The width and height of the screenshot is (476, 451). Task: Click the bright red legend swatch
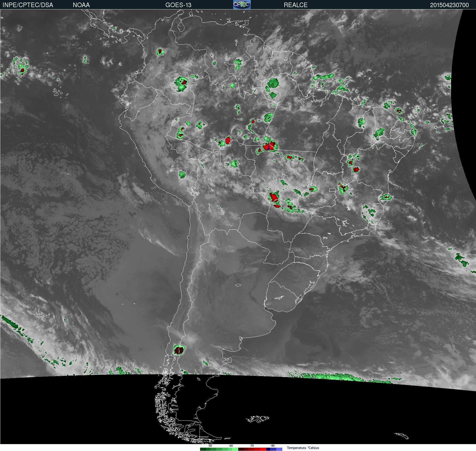(x=263, y=449)
